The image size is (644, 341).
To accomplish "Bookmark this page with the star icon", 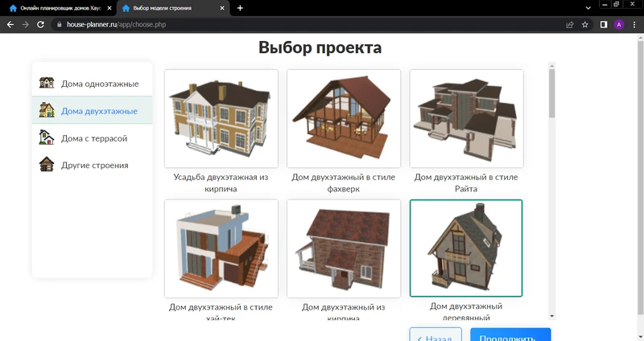I will pyautogui.click(x=585, y=24).
